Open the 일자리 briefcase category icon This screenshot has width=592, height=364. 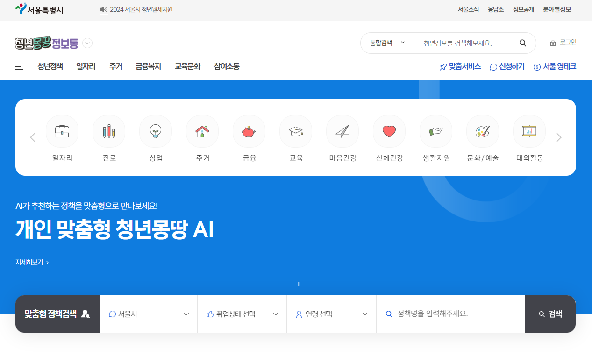pos(62,131)
